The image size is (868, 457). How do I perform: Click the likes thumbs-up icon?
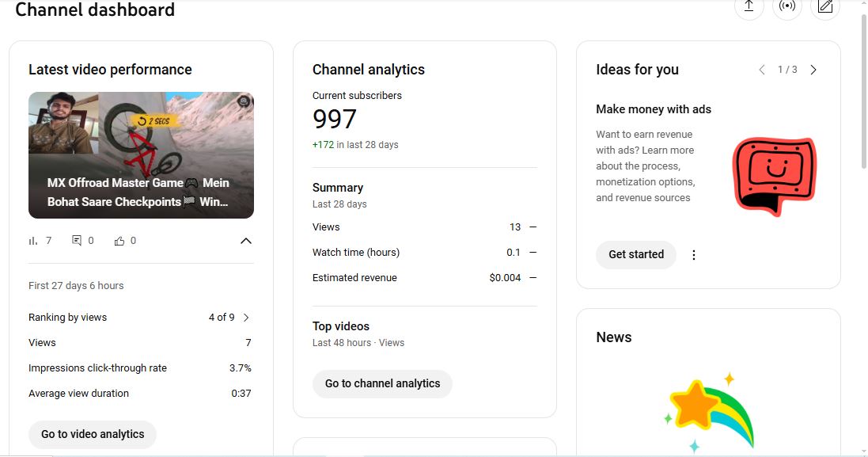(119, 241)
